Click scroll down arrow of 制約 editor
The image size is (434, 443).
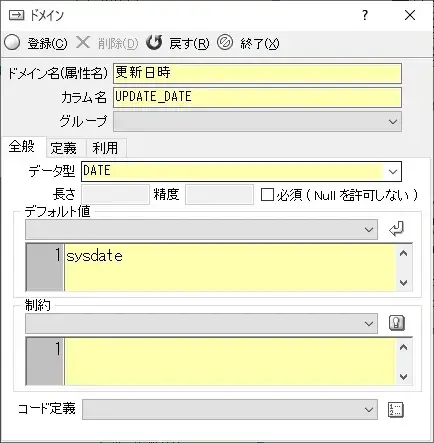[403, 377]
